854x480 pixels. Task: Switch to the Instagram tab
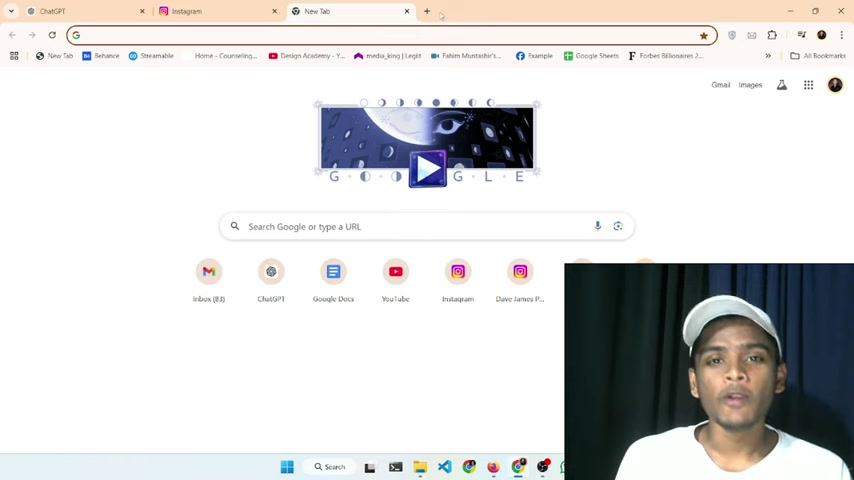(219, 11)
